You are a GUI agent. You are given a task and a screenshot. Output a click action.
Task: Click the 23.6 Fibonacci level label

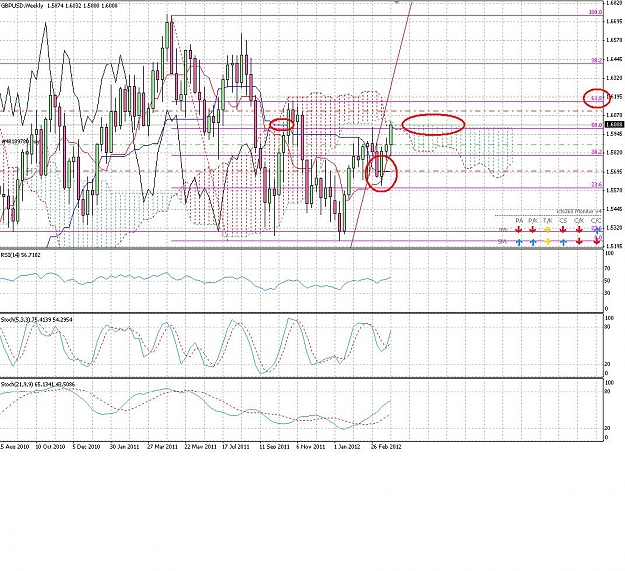click(597, 184)
